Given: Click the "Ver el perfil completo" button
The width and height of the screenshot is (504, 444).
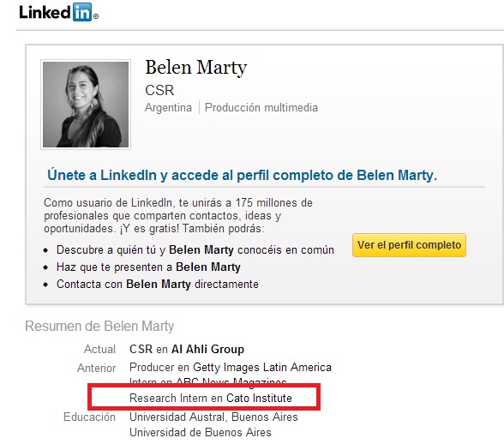Looking at the screenshot, I should (409, 245).
